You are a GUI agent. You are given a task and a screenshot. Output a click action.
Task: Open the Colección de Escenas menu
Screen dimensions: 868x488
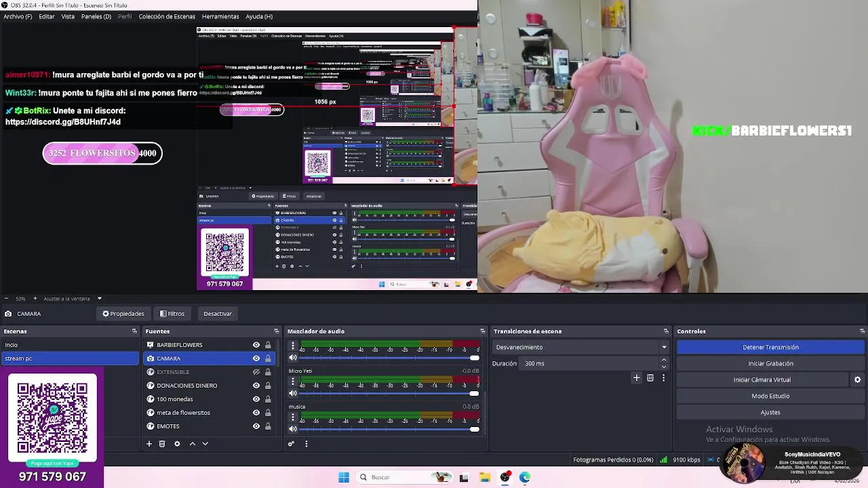pyautogui.click(x=167, y=16)
